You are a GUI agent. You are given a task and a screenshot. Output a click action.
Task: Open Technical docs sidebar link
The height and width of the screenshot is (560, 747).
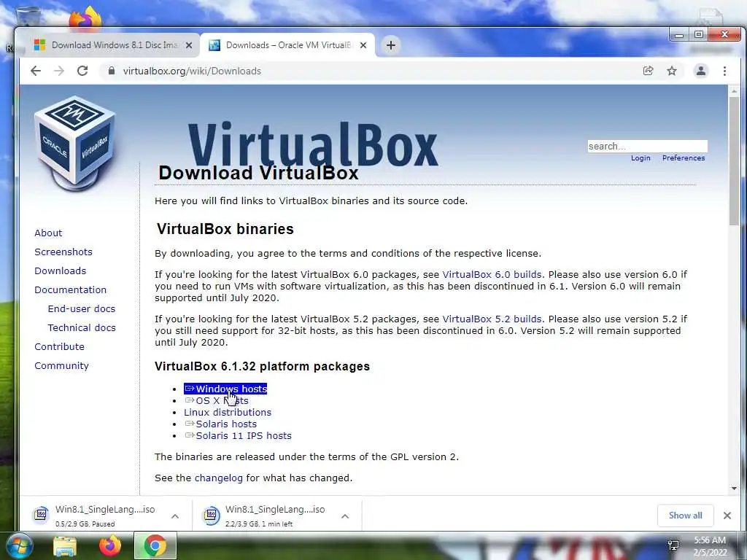tap(82, 327)
